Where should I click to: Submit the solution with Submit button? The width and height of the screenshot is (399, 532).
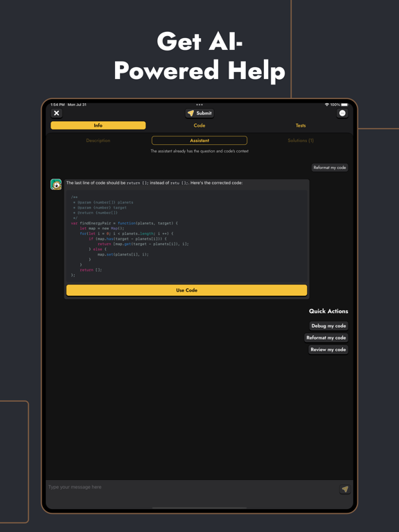tap(199, 114)
